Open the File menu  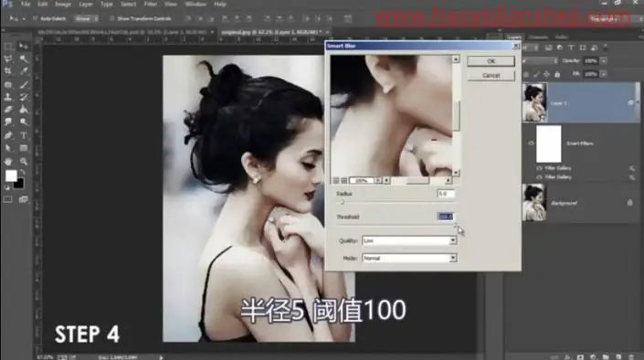[x=26, y=4]
